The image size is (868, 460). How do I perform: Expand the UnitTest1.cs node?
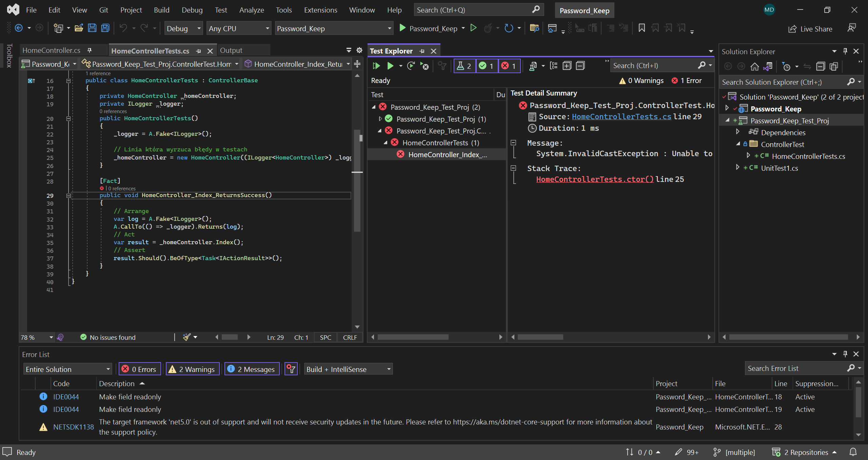pos(738,168)
